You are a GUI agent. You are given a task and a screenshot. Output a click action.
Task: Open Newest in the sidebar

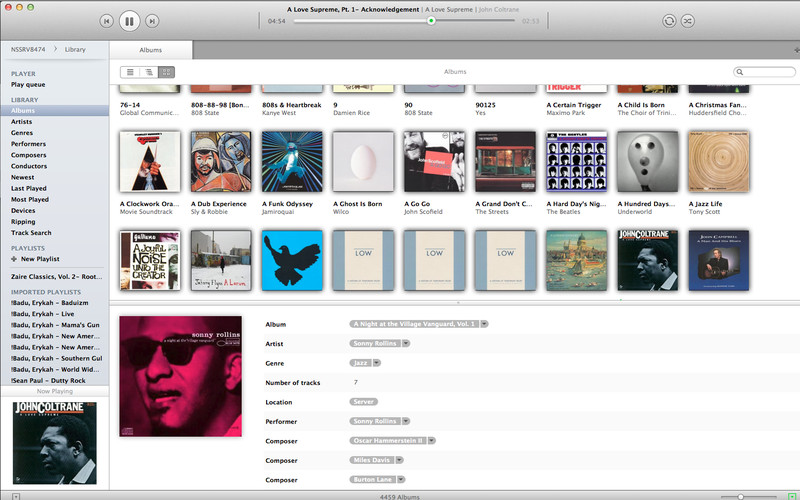(x=22, y=177)
